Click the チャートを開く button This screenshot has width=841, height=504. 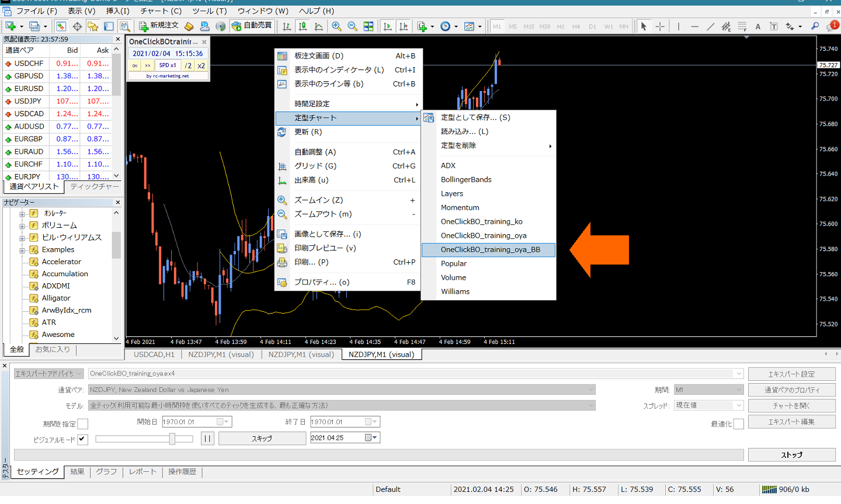791,405
